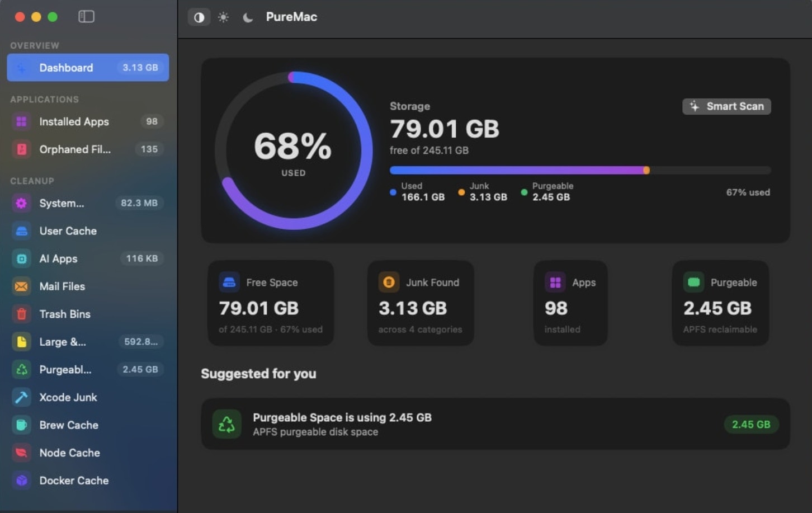Click the suggestion recycle icon
This screenshot has height=513, width=812.
pyautogui.click(x=226, y=424)
